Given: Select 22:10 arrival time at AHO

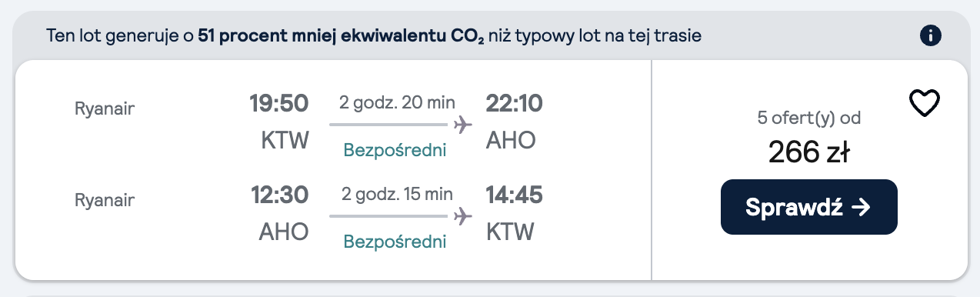Looking at the screenshot, I should click(514, 103).
